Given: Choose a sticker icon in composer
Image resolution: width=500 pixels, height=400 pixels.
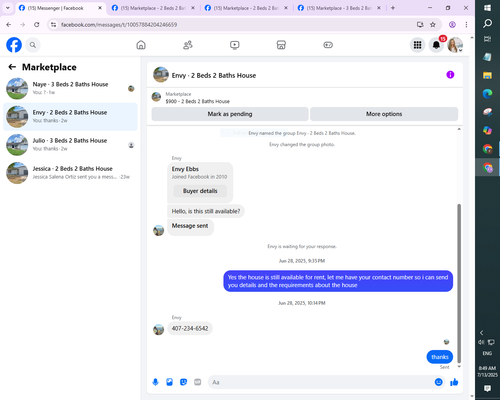Looking at the screenshot, I should (184, 382).
